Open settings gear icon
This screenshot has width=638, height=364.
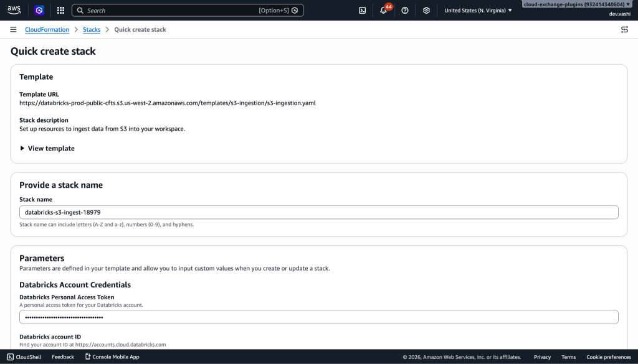click(x=426, y=10)
